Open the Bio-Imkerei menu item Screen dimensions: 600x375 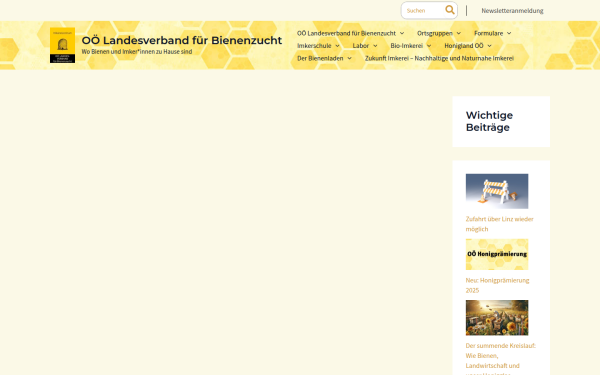coord(406,46)
